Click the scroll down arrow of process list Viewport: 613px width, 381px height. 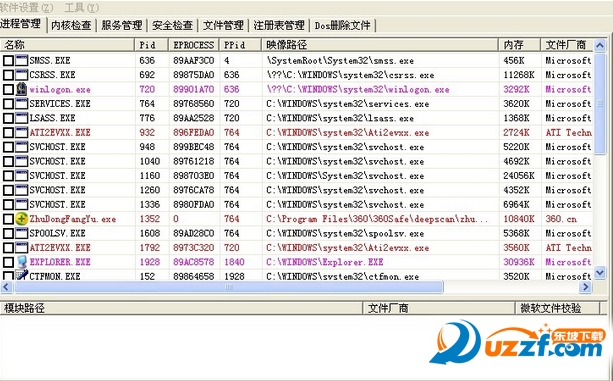tap(600, 272)
